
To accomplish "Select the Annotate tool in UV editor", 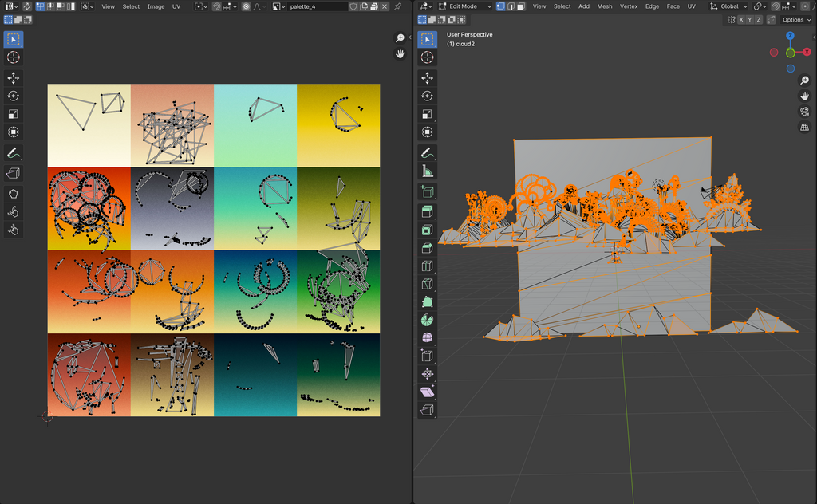I will [x=14, y=153].
